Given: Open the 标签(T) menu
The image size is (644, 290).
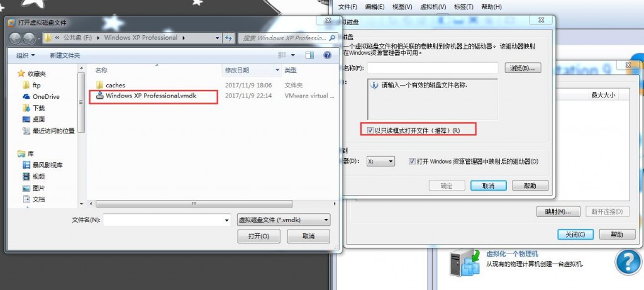Looking at the screenshot, I should (464, 7).
